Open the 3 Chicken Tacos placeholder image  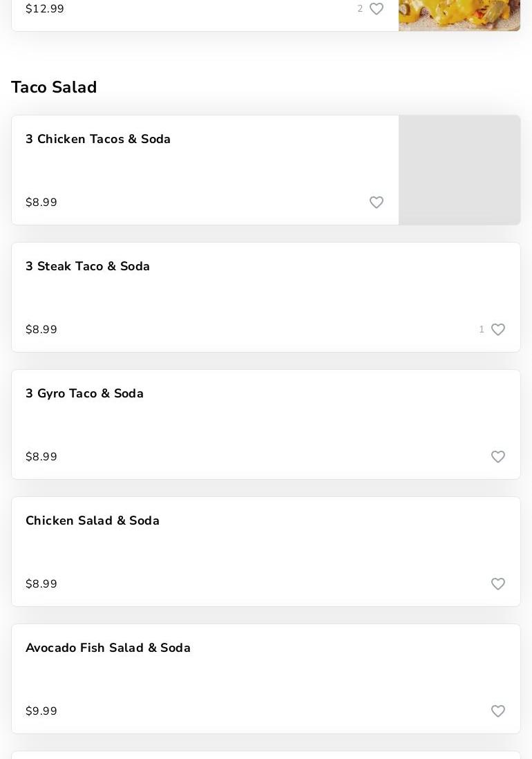(459, 170)
